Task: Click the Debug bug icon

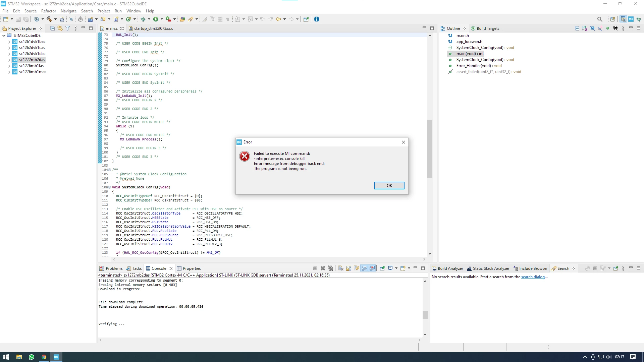Action: point(143,19)
